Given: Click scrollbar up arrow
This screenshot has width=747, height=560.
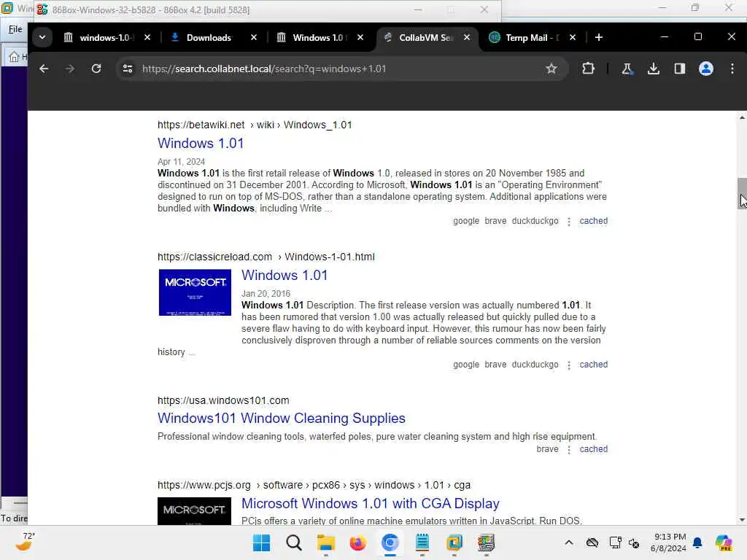Looking at the screenshot, I should click(x=742, y=117).
